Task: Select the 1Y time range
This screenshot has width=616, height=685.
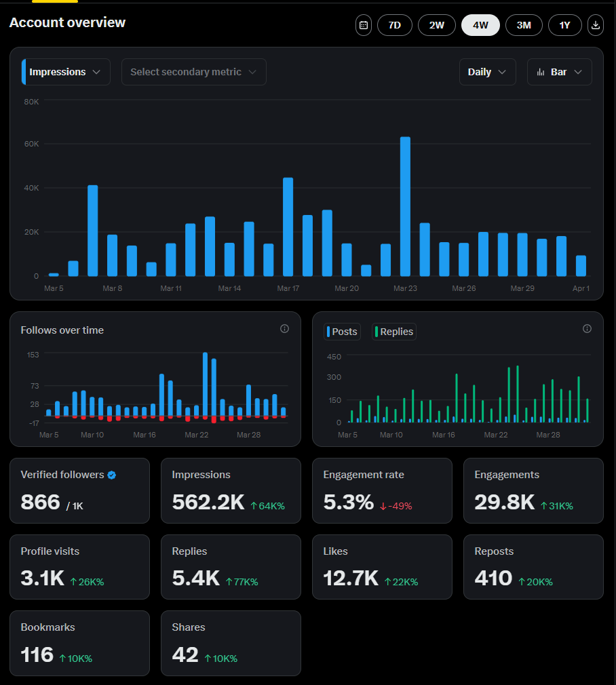Action: point(565,25)
